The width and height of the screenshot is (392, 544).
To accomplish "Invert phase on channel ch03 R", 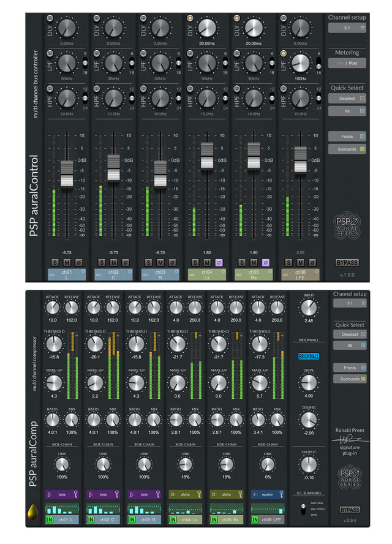I will [x=171, y=262].
